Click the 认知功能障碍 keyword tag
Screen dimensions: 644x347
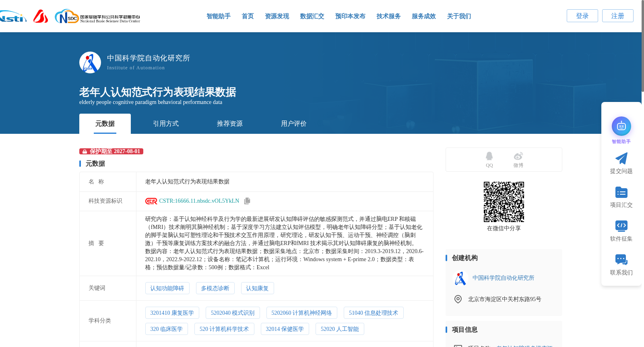click(x=167, y=288)
